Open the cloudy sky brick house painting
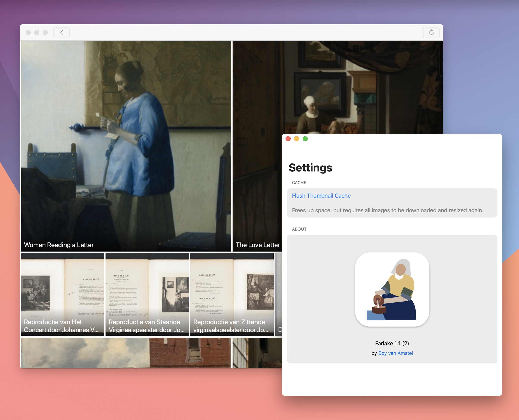Screen dimensions: 519x420 [x=126, y=353]
